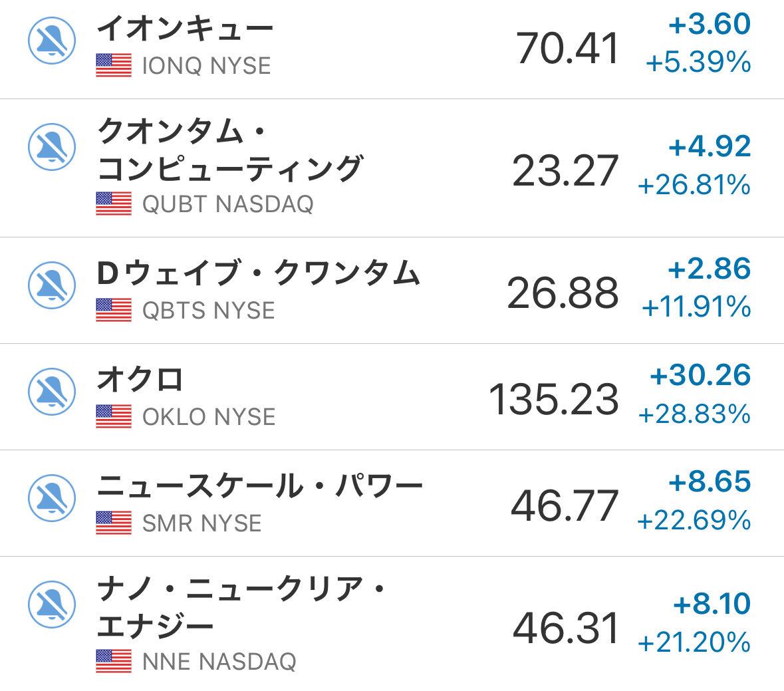This screenshot has height=691, width=784.
Task: Open the Dウェイブ・クワンタム stock name
Action: (258, 274)
